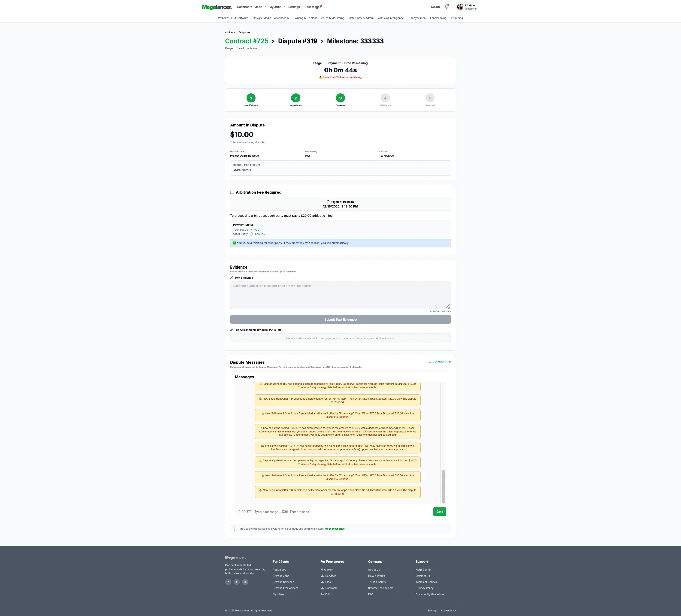Open the Contract #725 link
The height and width of the screenshot is (616, 681).
click(x=246, y=41)
